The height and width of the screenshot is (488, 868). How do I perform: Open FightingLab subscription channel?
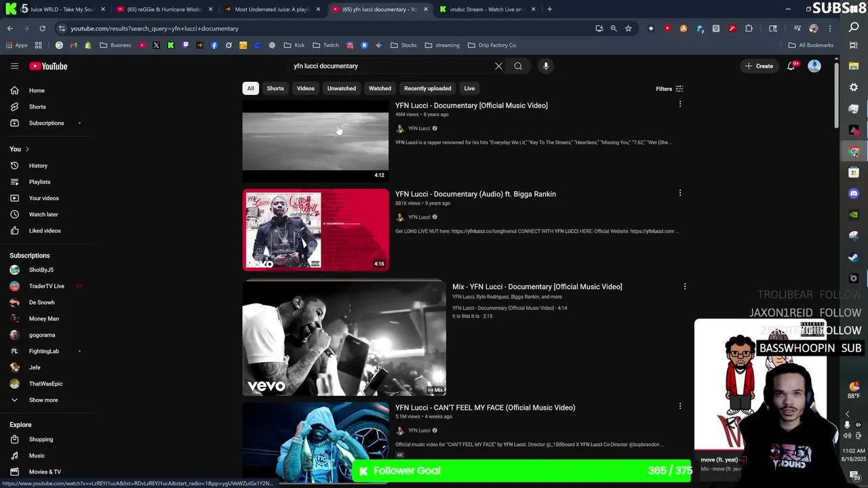coord(44,351)
